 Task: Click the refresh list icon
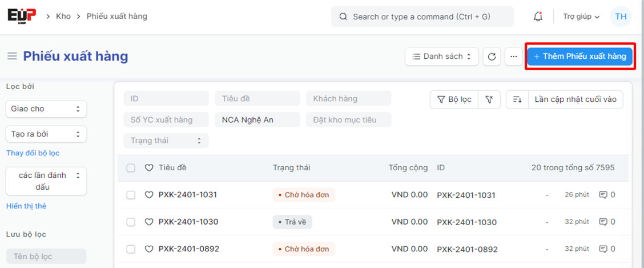(x=492, y=57)
